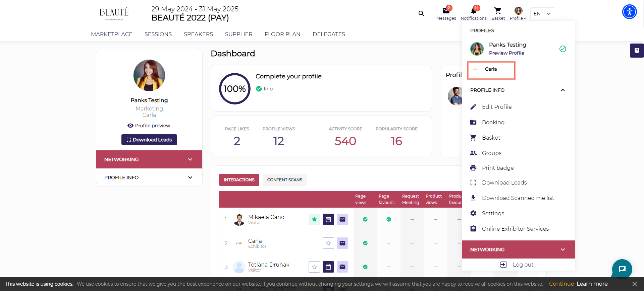The height and width of the screenshot is (291, 644).
Task: Toggle favourite star for Tetiana Druhak
Action: (x=314, y=267)
